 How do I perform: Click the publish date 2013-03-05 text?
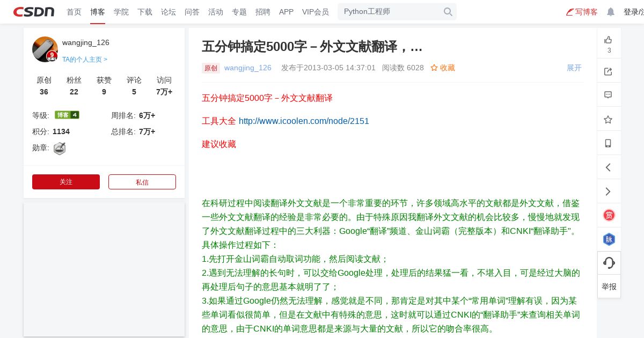click(x=328, y=68)
